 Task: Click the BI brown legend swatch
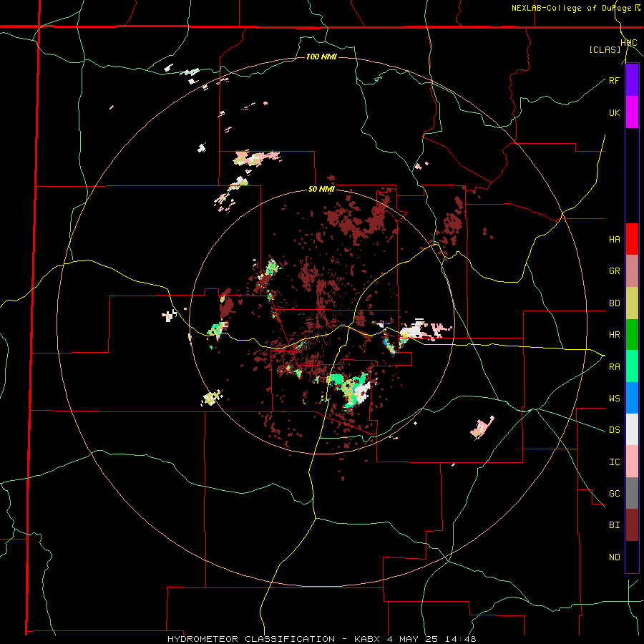[632, 525]
